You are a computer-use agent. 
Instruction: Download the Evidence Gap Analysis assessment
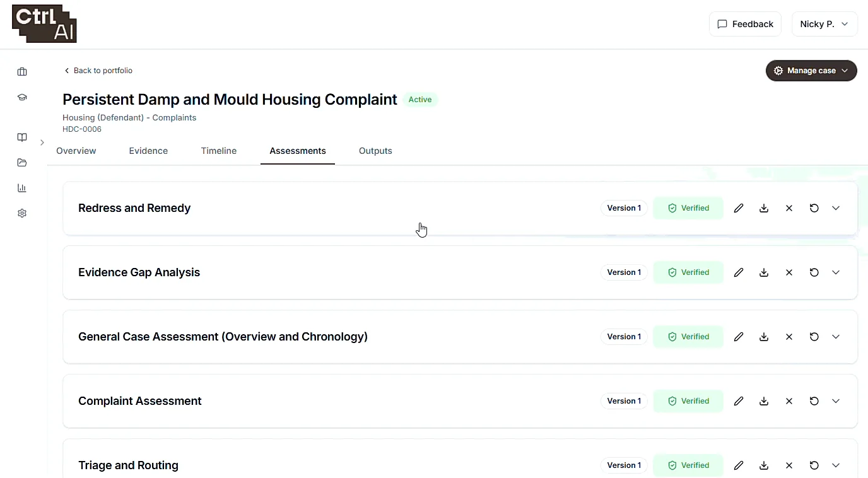[764, 272]
